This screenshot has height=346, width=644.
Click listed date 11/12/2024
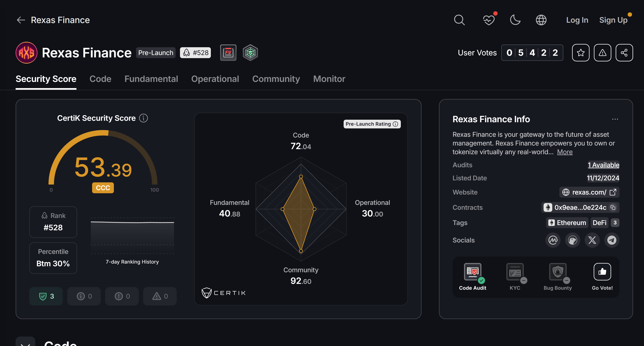click(x=603, y=178)
